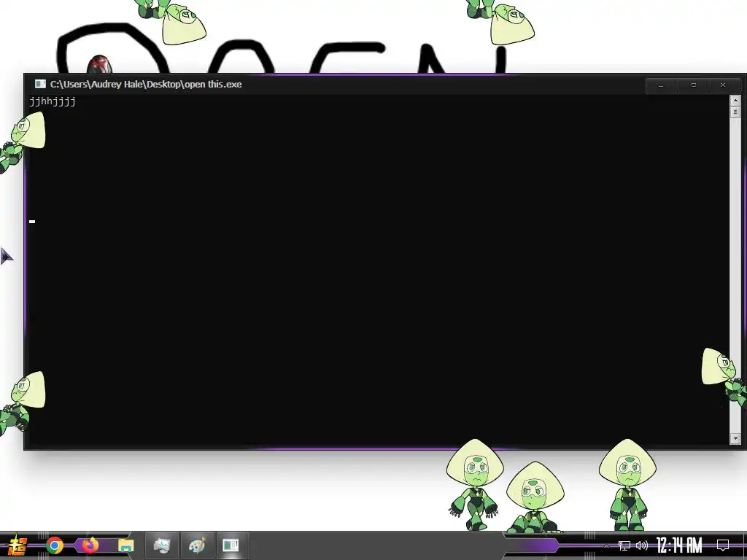Click the 'jjhhjjjj' console output text
The width and height of the screenshot is (747, 560).
click(x=53, y=101)
